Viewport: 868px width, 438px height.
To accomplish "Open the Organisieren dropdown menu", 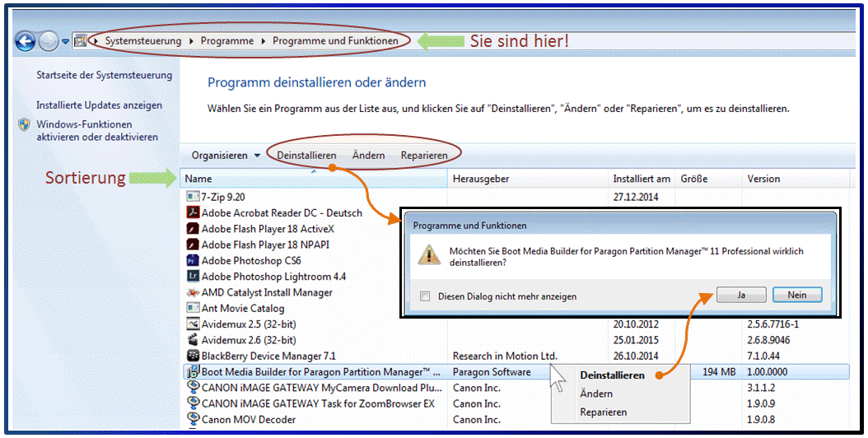I will click(226, 156).
